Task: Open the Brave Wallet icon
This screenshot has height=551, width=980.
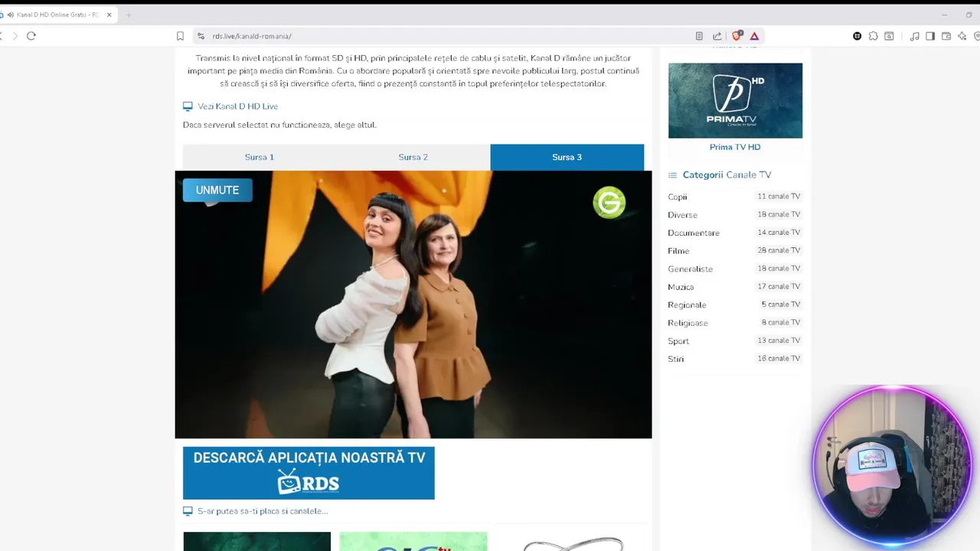Action: (x=946, y=36)
